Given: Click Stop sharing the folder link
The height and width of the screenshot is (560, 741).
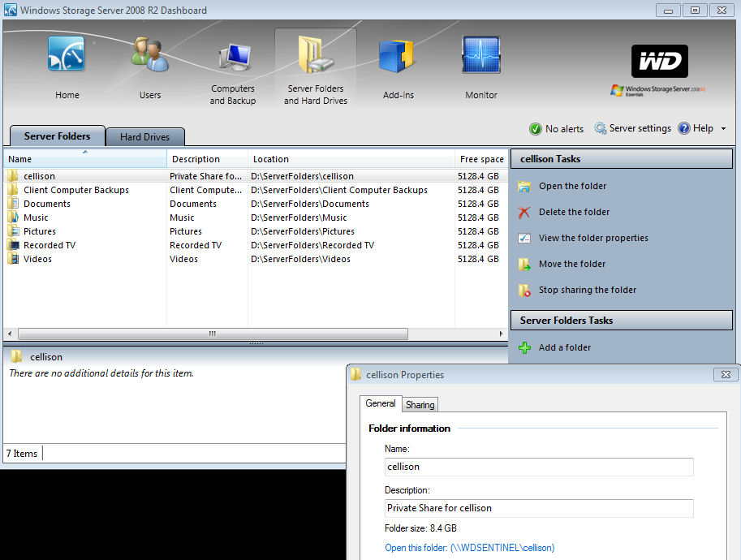Looking at the screenshot, I should (588, 291).
